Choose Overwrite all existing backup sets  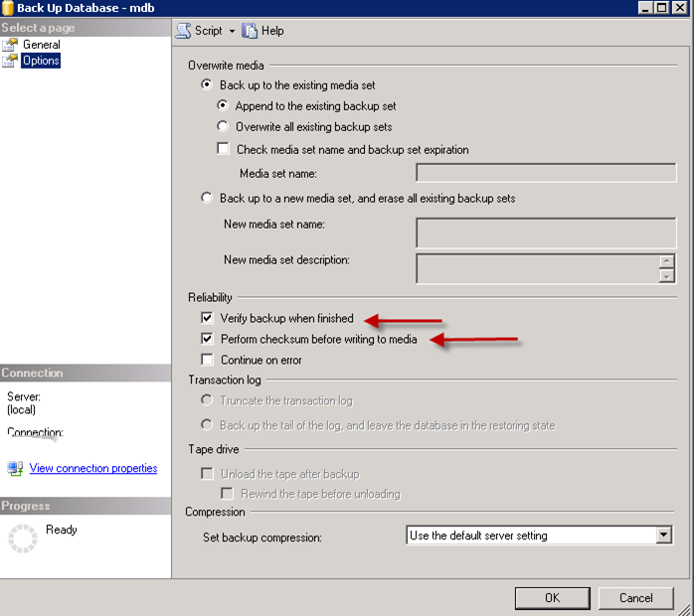point(223,126)
